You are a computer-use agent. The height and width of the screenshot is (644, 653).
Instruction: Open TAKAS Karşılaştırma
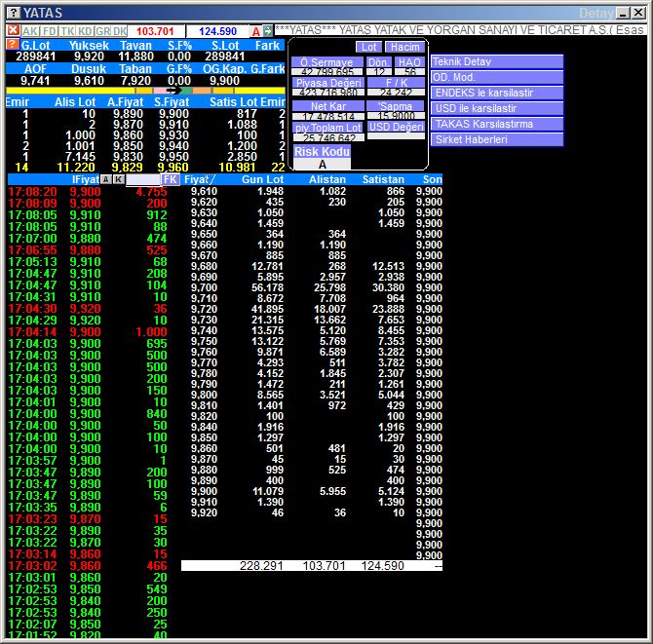[x=497, y=124]
